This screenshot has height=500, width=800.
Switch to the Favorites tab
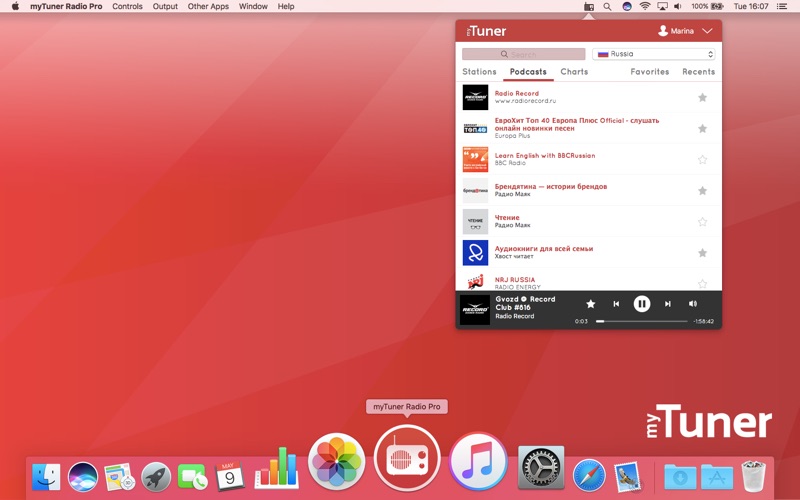point(649,71)
